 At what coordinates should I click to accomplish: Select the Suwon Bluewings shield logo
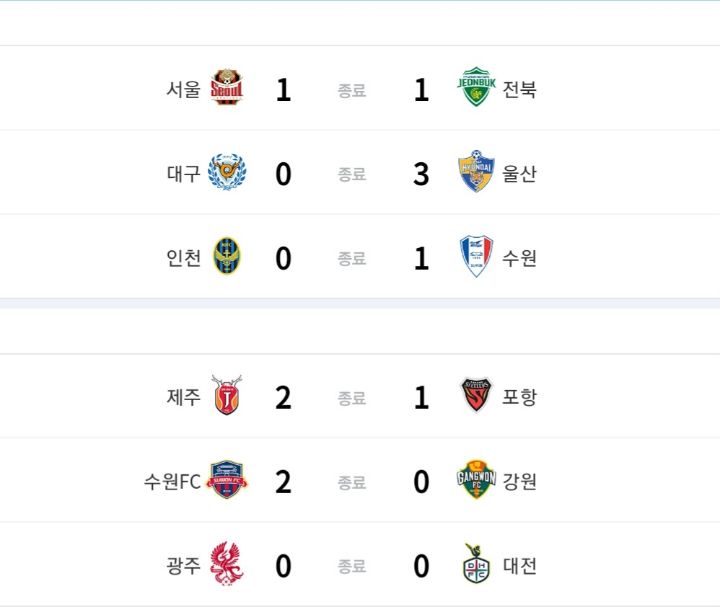pos(476,256)
